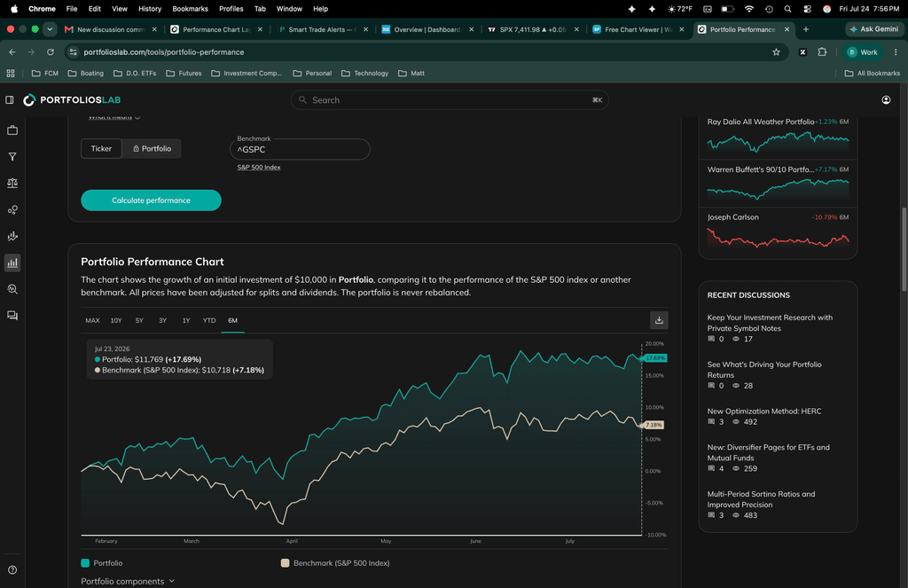Open the Boating bookmarks folder
The image size is (908, 588).
(86, 73)
